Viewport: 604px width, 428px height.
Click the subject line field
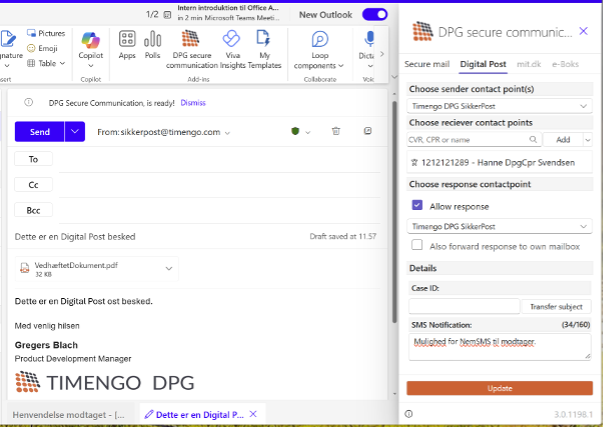[154, 237]
